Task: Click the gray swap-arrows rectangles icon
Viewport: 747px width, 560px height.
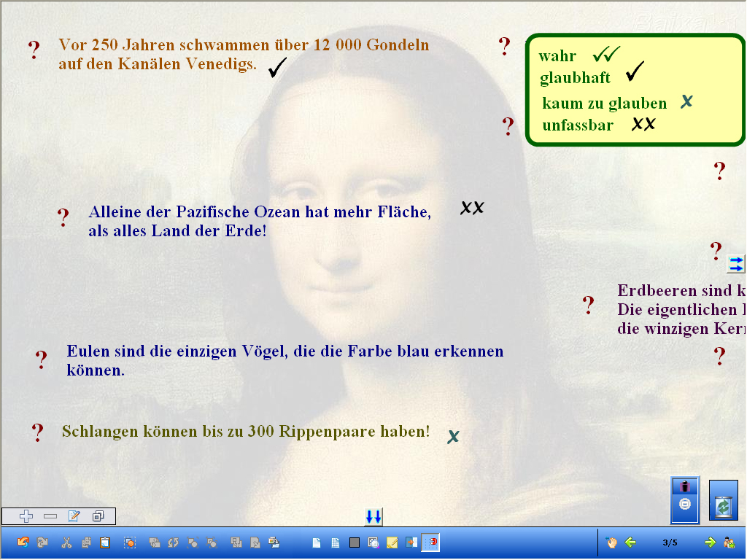Action: pyautogui.click(x=155, y=542)
